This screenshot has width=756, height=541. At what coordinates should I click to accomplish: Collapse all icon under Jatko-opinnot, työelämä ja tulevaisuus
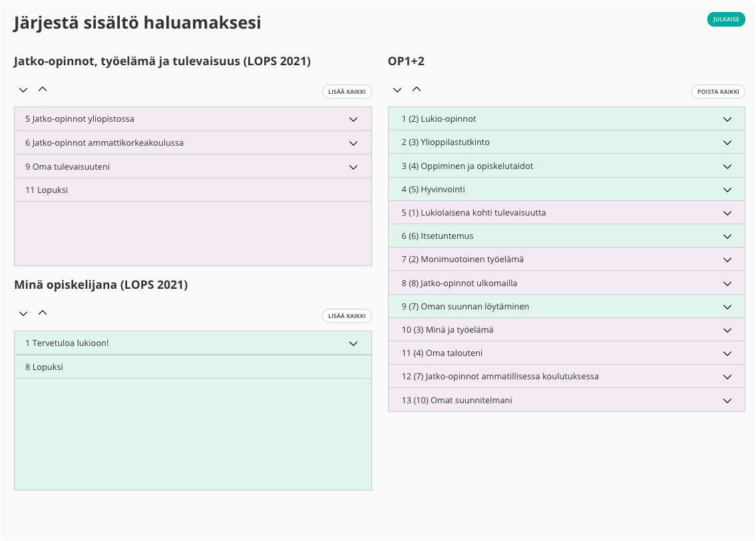click(x=43, y=89)
